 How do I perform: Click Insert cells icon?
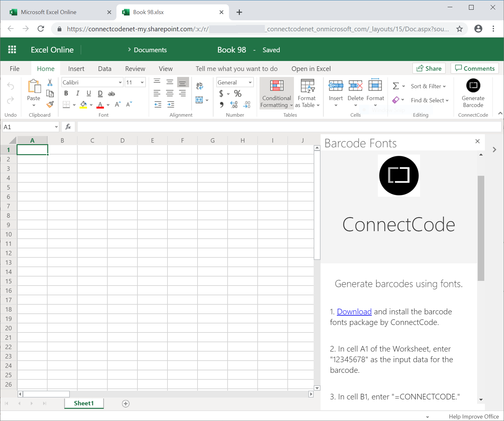pos(336,85)
